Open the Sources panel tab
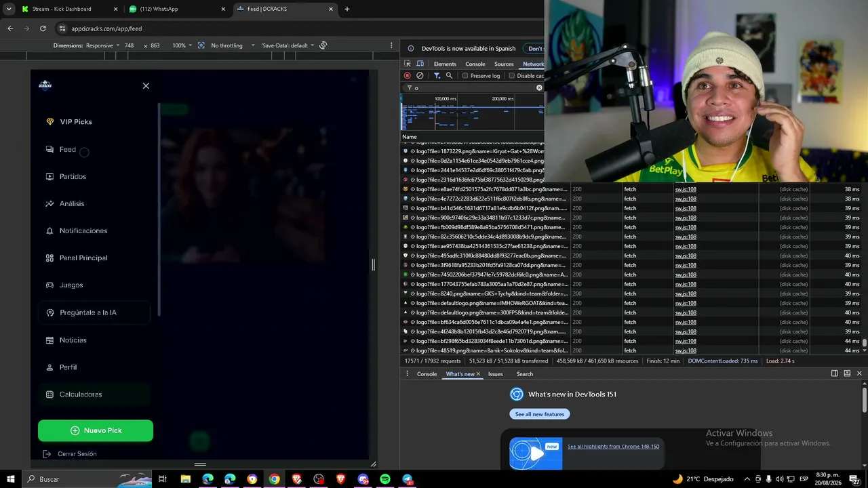 [x=504, y=64]
